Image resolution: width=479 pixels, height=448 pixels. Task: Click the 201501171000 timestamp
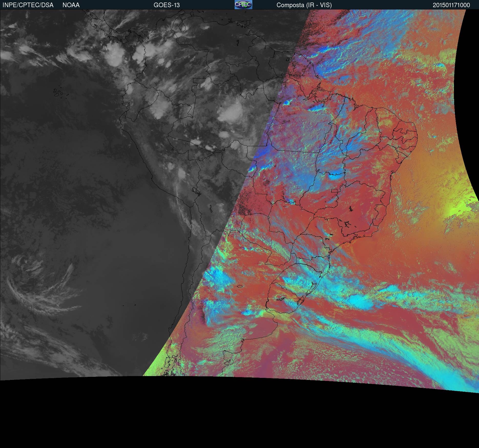[451, 5]
